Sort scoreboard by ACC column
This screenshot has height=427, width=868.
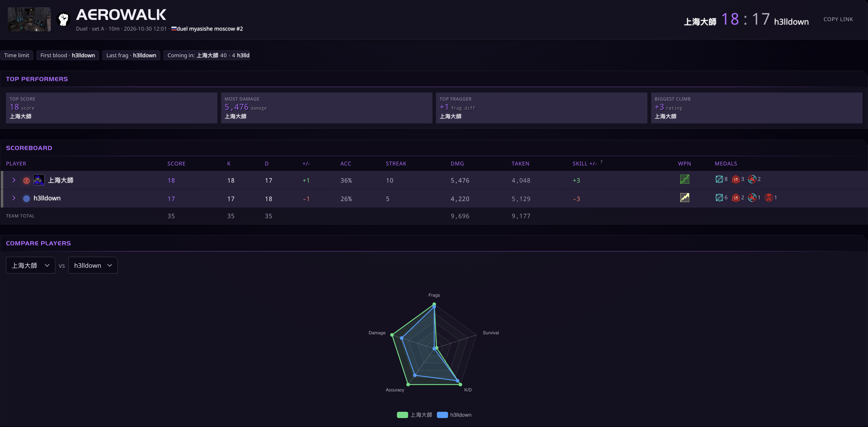pyautogui.click(x=346, y=164)
